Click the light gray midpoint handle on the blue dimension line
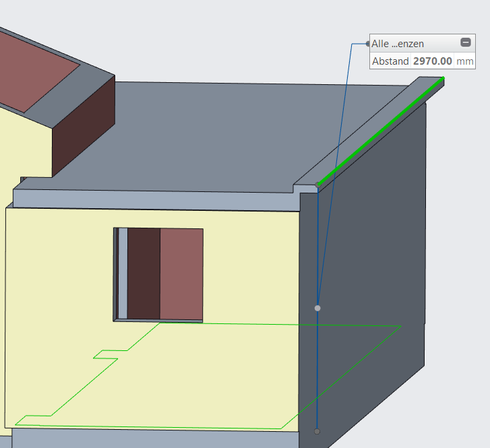The width and height of the screenshot is (490, 448). coord(317,308)
